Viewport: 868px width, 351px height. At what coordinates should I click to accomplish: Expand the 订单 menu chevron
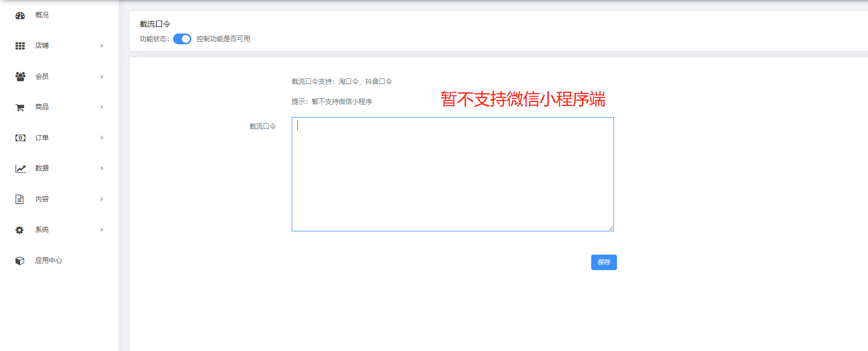coord(102,138)
